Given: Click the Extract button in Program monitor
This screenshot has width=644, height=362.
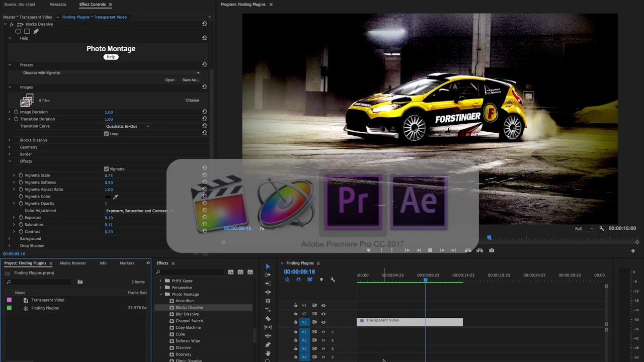Looking at the screenshot, I should coord(479,250).
